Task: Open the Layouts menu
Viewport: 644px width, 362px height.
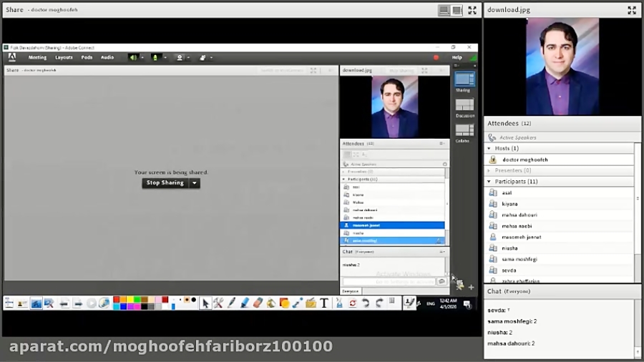Action: coord(64,57)
